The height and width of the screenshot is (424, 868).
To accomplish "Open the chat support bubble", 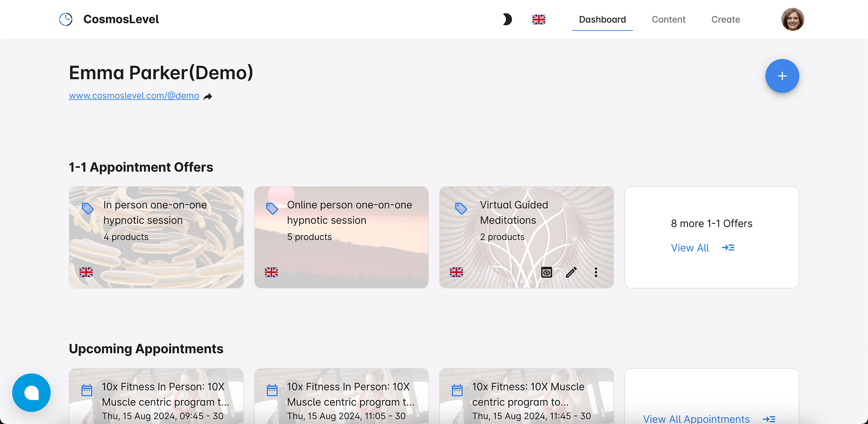I will [x=32, y=392].
